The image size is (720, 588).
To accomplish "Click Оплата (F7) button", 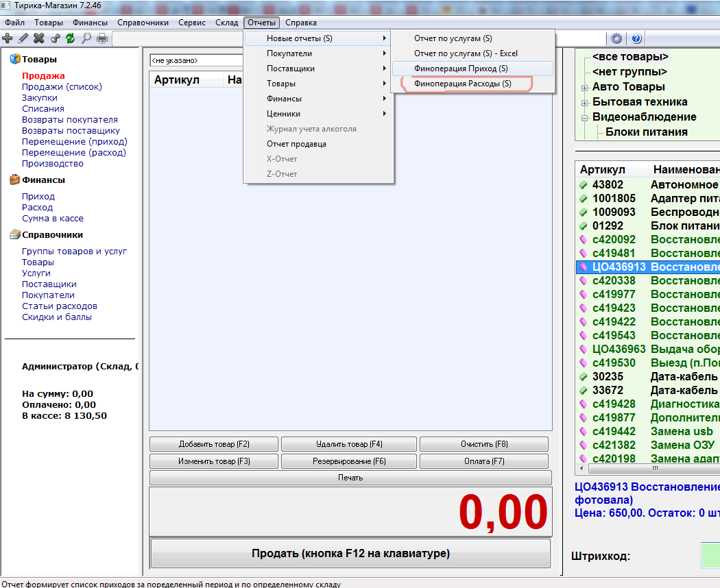I will tap(484, 461).
